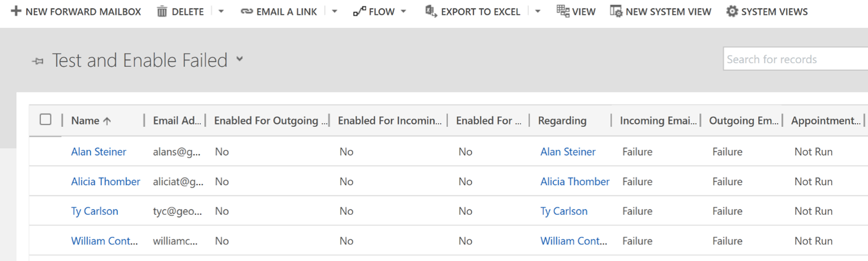The image size is (868, 261).
Task: Click the alans@g... email cell
Action: click(177, 152)
